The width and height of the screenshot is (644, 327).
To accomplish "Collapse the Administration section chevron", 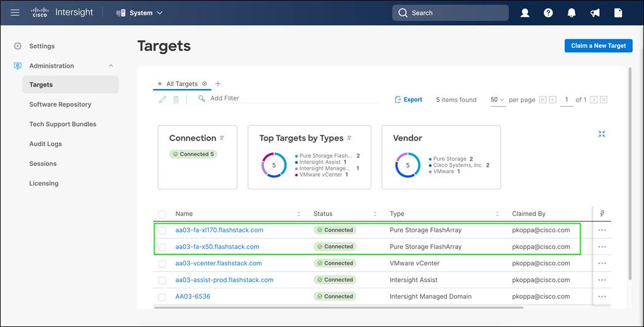I will (111, 66).
